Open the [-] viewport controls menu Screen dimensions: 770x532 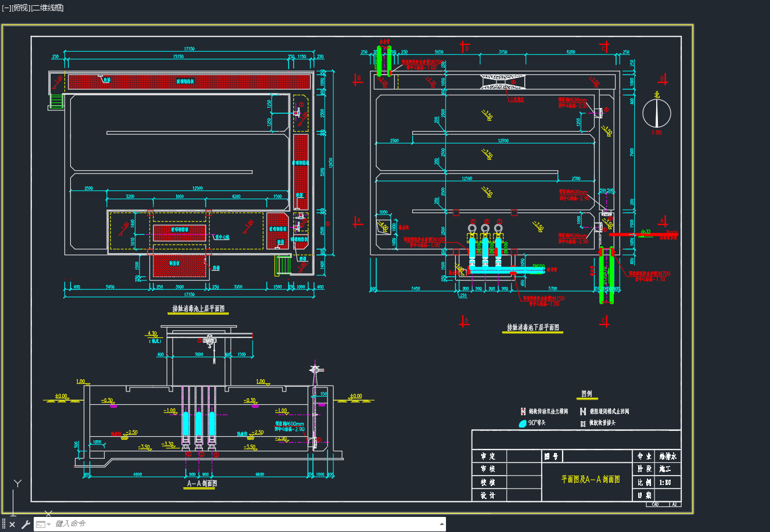6,8
